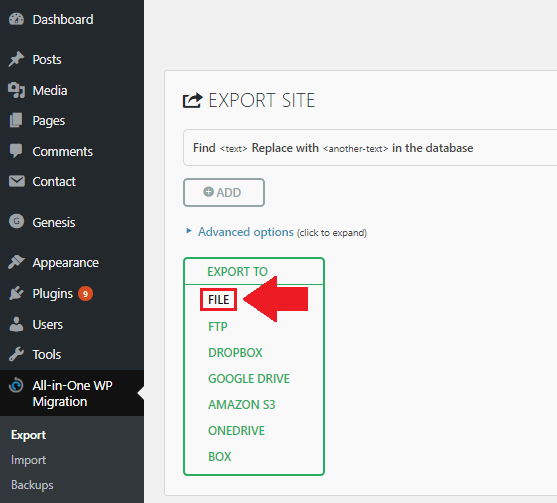Open the Backups submenu item
This screenshot has height=503, width=557.
[x=32, y=485]
